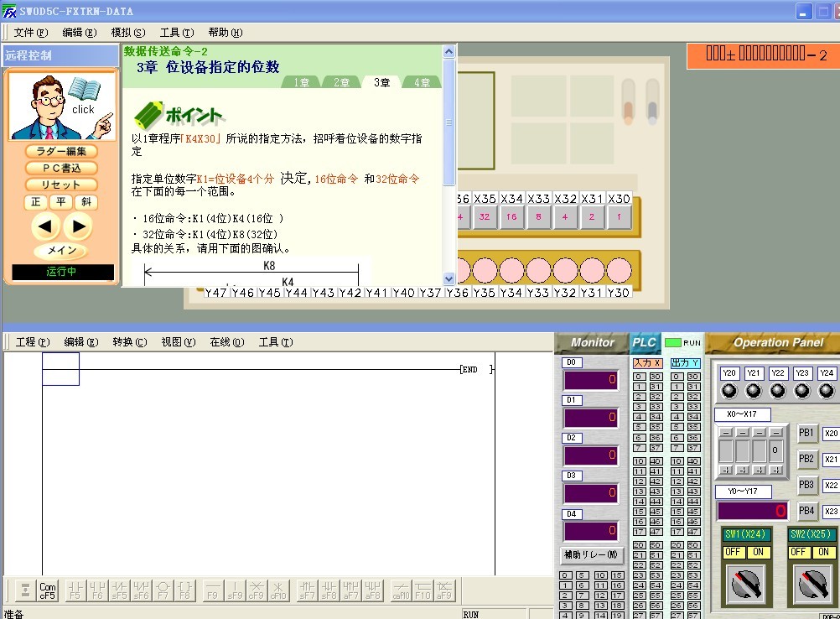Image resolution: width=840 pixels, height=619 pixels.
Task: Click the Y20 indicator lamp
Action: coord(729,391)
